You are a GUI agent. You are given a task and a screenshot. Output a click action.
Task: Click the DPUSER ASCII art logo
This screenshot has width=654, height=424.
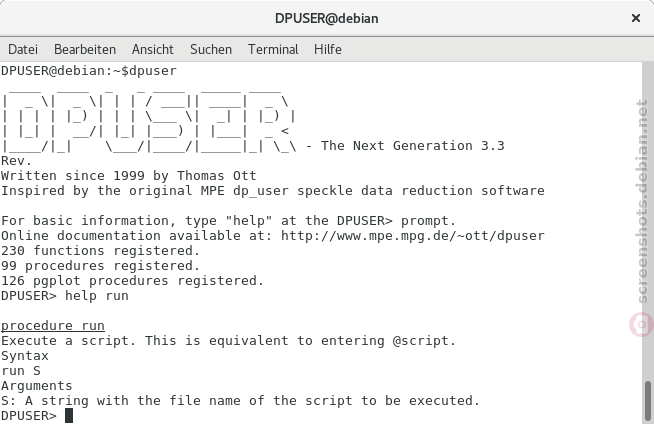coord(149,120)
